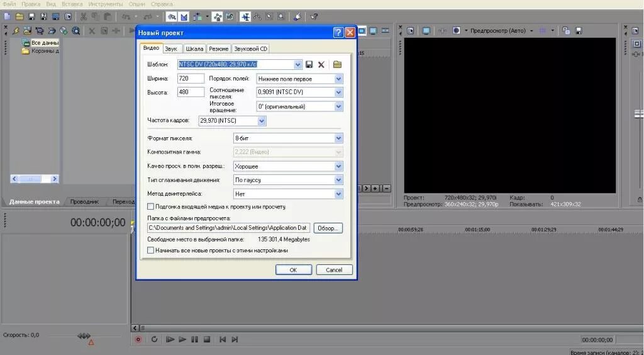Open the Файл menu
644x355 pixels.
9,4
